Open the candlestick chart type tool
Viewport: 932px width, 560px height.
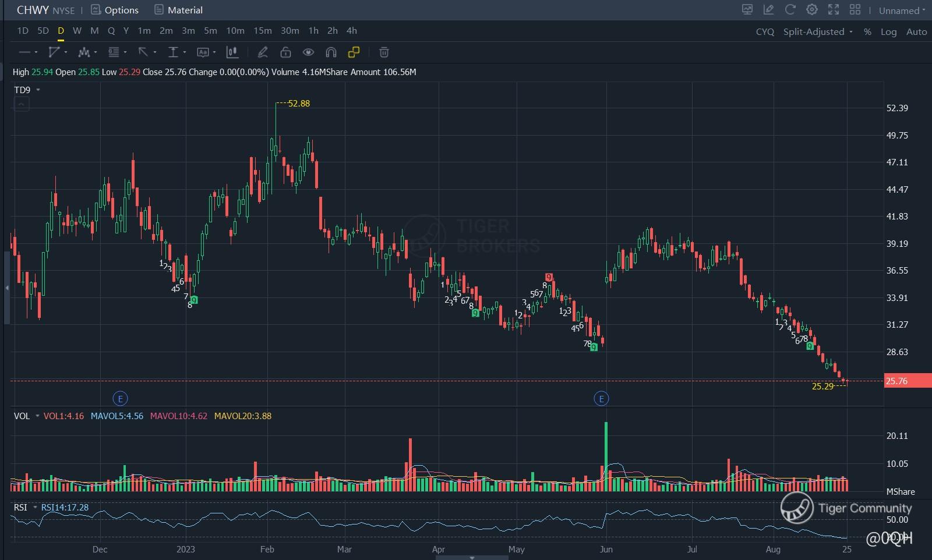coord(232,52)
